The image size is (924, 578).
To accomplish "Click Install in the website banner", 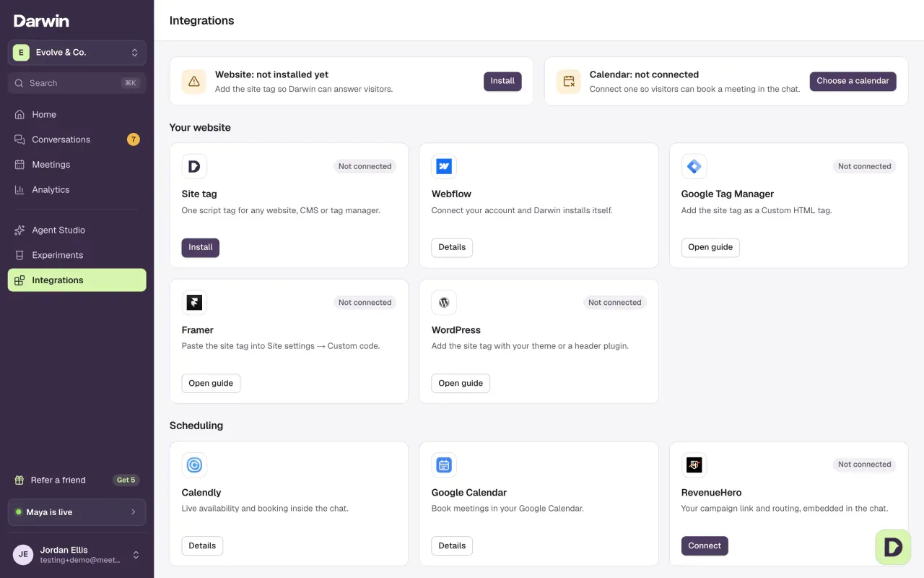I will click(502, 82).
